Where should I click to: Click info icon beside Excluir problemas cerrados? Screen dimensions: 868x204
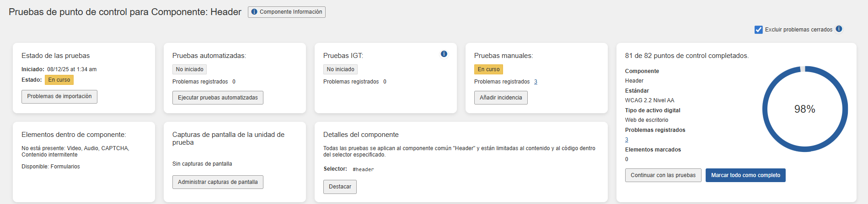click(839, 29)
